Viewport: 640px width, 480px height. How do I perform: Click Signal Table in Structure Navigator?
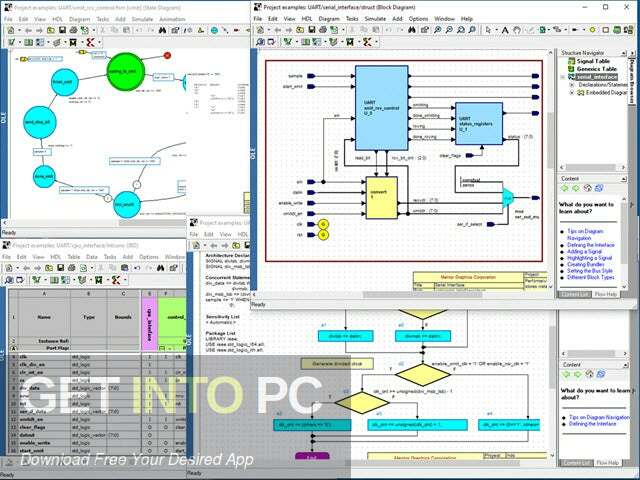(x=593, y=61)
